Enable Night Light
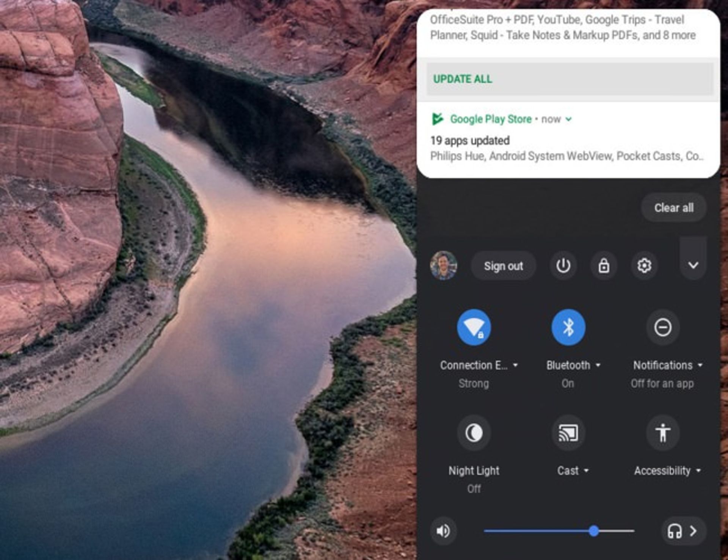 point(474,433)
